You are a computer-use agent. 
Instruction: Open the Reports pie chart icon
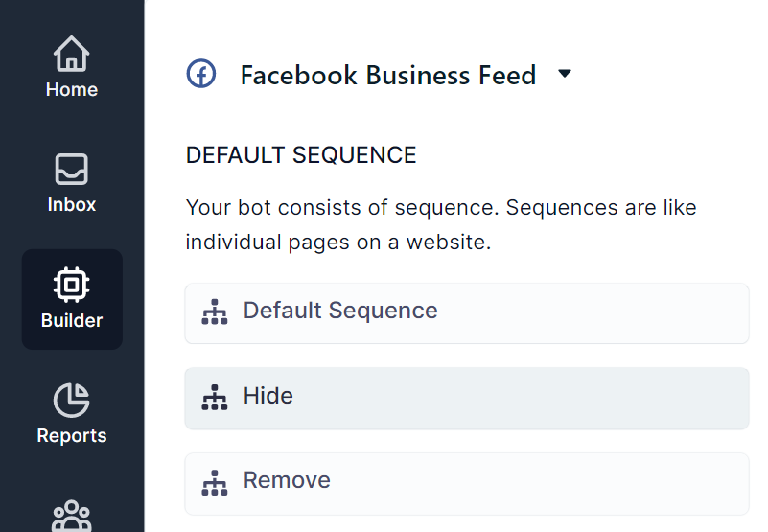[x=72, y=400]
